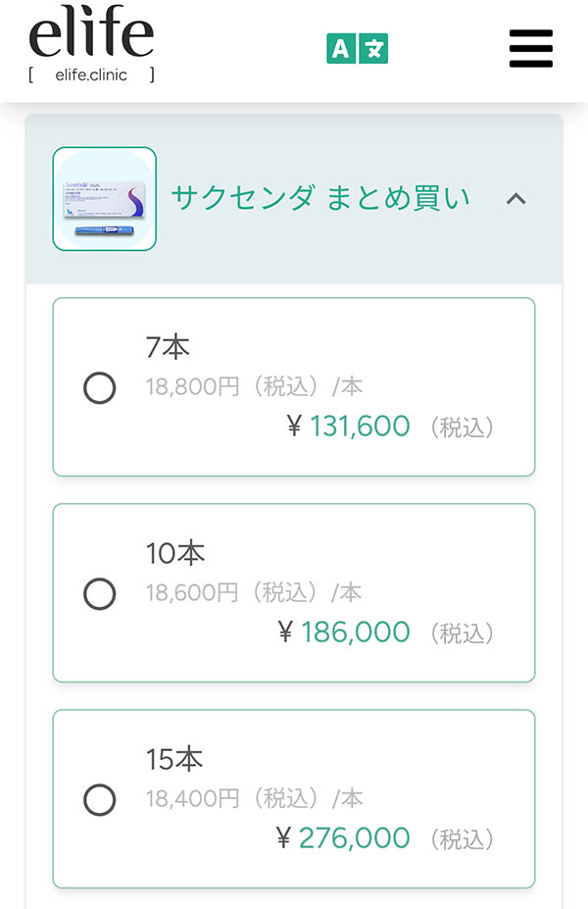
Task: Click the Saxenda product thumbnail image
Action: (105, 199)
